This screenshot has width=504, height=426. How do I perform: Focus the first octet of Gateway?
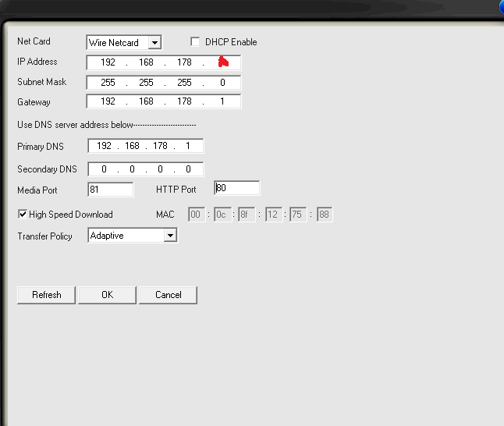click(108, 102)
